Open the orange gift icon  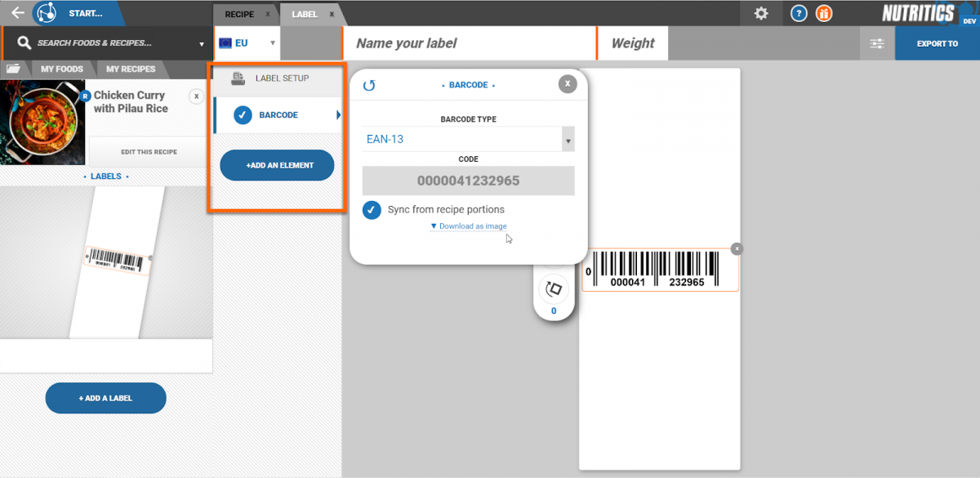(x=825, y=13)
